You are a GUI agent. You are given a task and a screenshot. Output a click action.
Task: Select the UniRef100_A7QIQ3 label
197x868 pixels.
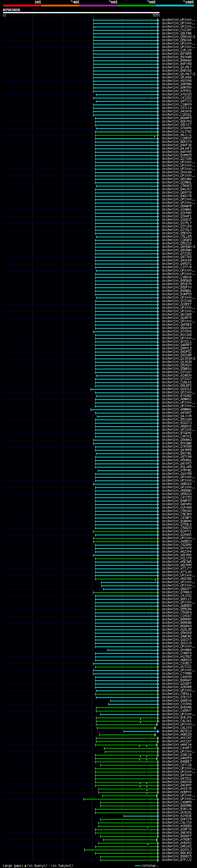point(177,95)
